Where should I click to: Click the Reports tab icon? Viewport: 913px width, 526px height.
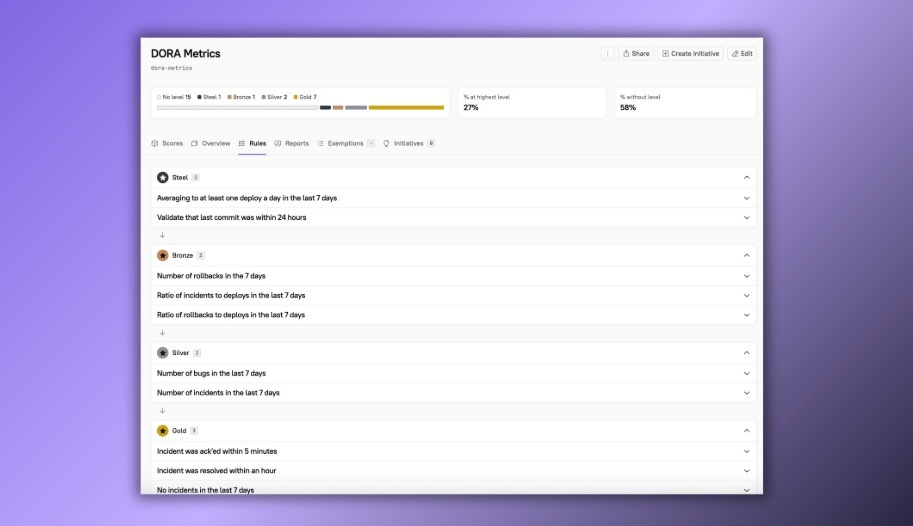tap(278, 144)
